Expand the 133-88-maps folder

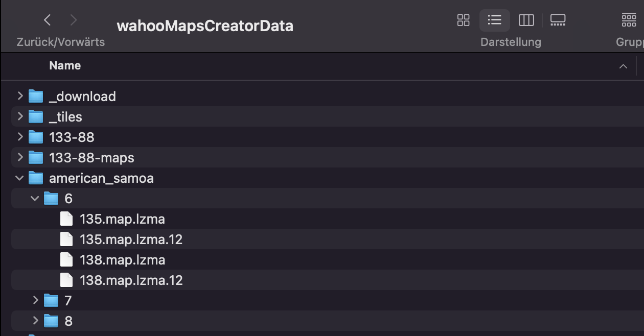pyautogui.click(x=20, y=157)
